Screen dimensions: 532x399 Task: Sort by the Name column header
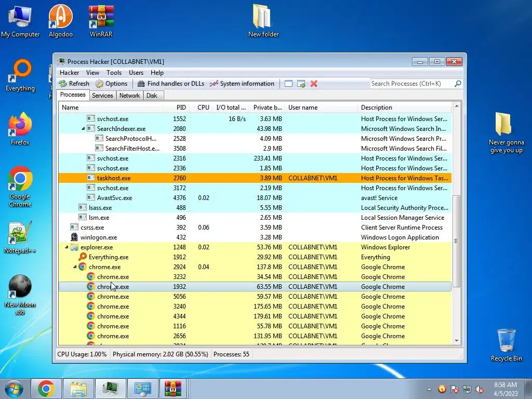click(111, 108)
